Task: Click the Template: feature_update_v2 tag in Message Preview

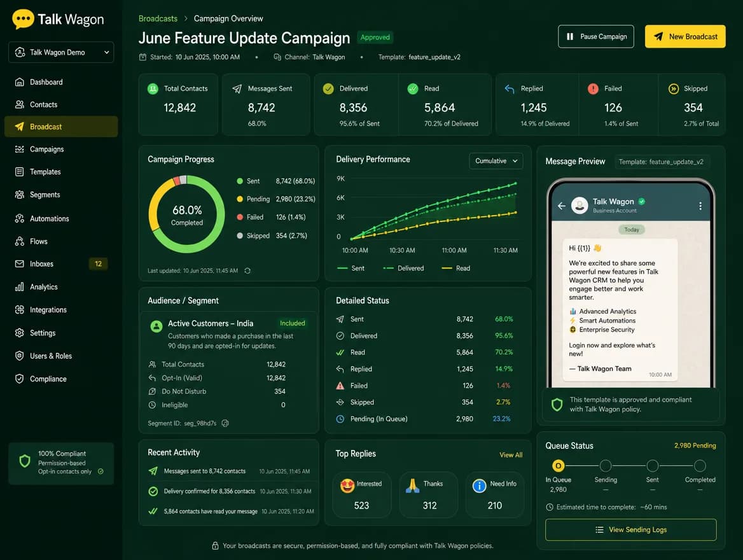Action: (661, 162)
